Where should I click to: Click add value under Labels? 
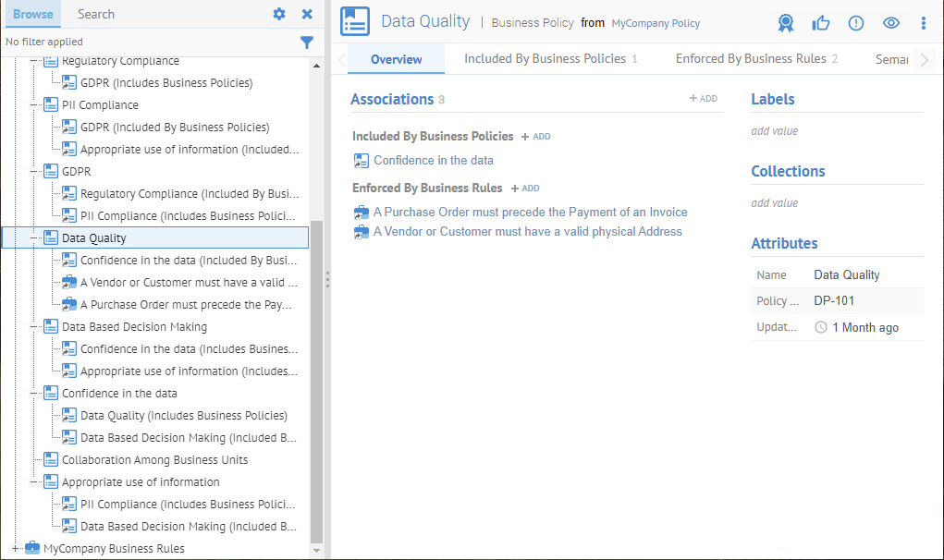(x=774, y=131)
